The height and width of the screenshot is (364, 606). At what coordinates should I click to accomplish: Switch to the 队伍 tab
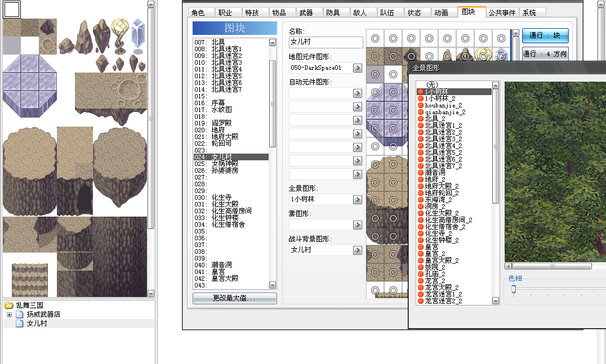pyautogui.click(x=387, y=13)
